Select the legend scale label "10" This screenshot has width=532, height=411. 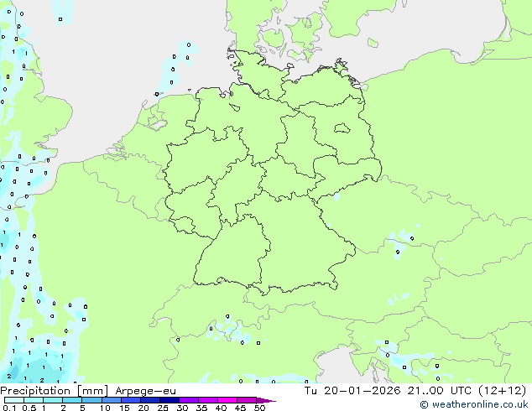[105, 408]
